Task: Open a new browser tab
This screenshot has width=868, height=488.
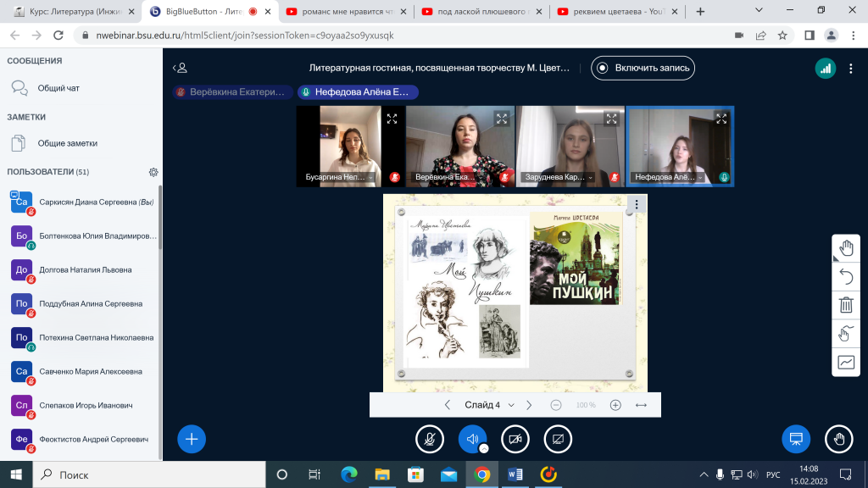Action: point(700,12)
